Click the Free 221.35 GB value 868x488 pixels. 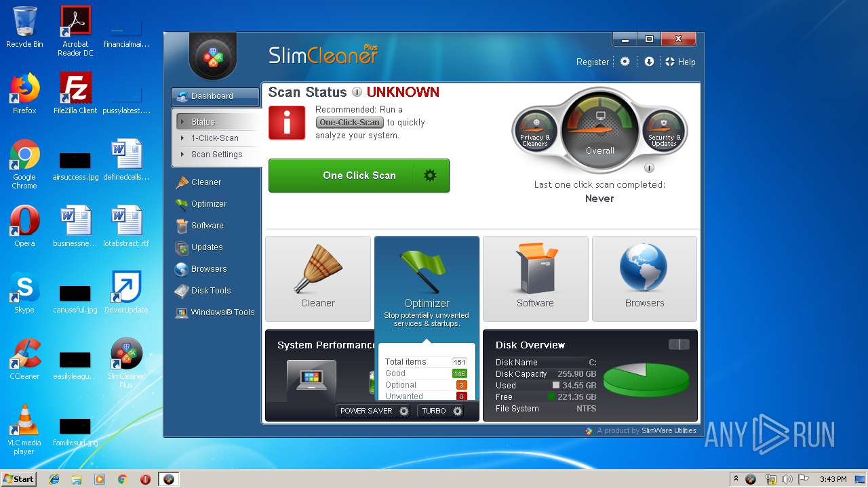[576, 397]
